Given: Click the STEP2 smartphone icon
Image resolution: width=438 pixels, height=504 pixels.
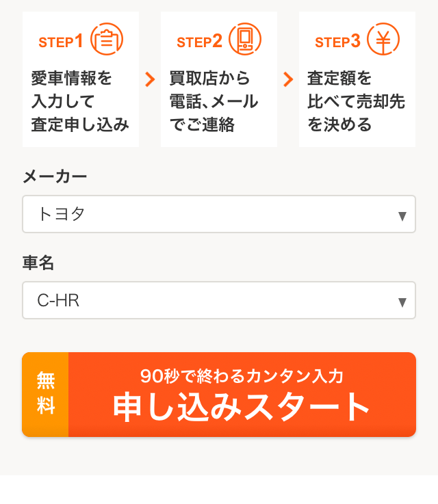Looking at the screenshot, I should tap(245, 40).
